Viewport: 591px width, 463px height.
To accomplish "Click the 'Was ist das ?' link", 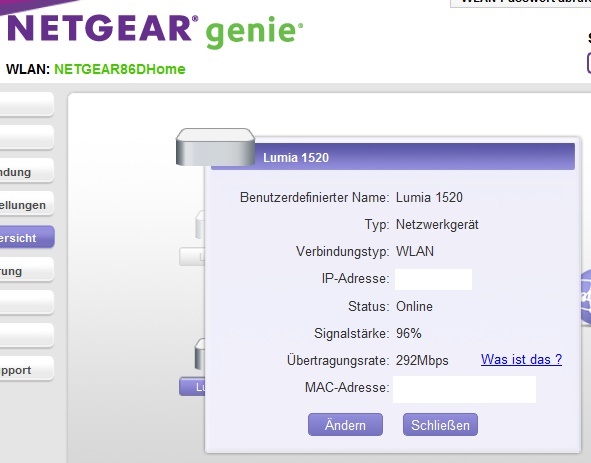I will 521,359.
